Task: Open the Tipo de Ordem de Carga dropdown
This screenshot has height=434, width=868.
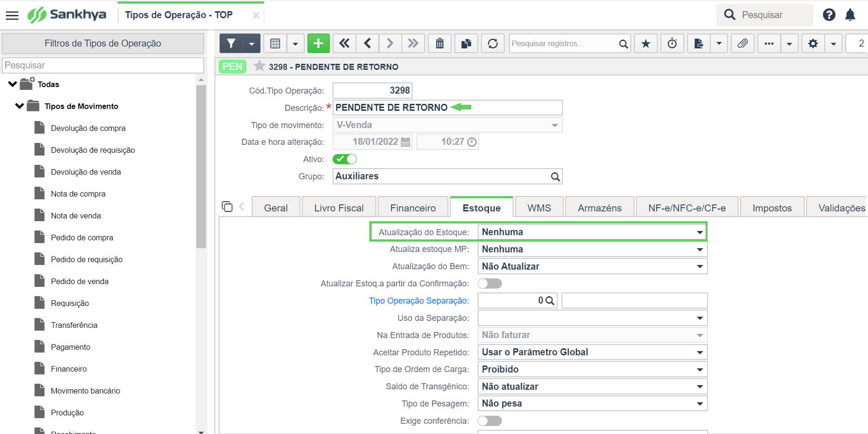Action: 593,369
